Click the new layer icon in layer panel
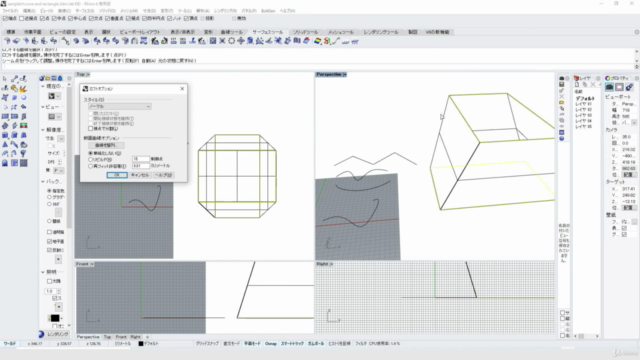640x360 pixels. [578, 84]
